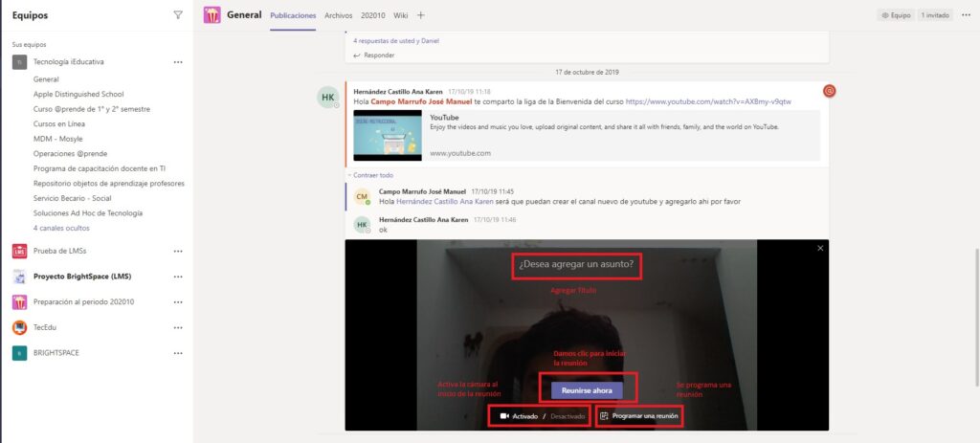Image resolution: width=980 pixels, height=443 pixels.
Task: Switch to the Archivos tab
Action: coord(338,15)
